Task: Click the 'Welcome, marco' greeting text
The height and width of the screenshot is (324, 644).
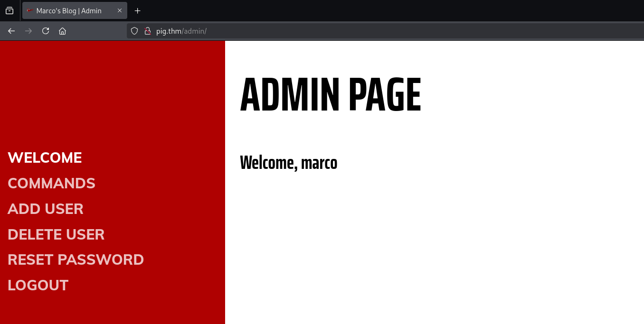Action: 288,163
